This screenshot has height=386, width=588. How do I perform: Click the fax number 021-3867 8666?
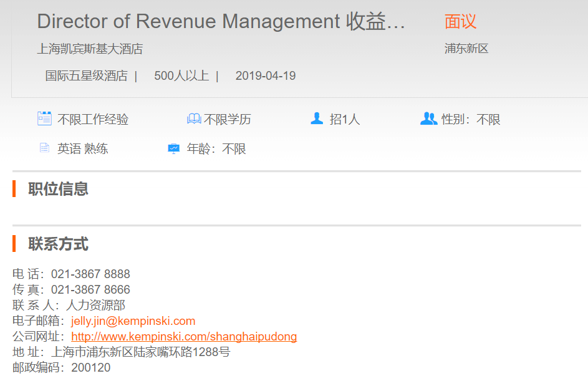click(90, 290)
